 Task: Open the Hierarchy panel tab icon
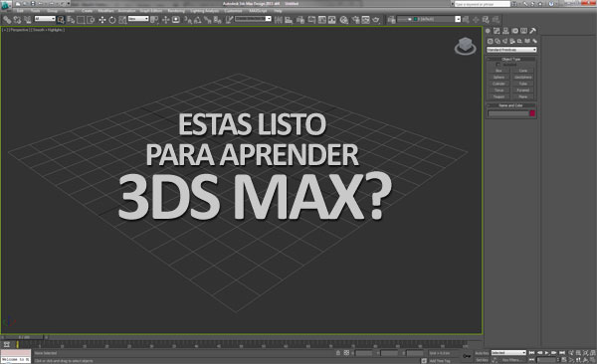tap(505, 31)
